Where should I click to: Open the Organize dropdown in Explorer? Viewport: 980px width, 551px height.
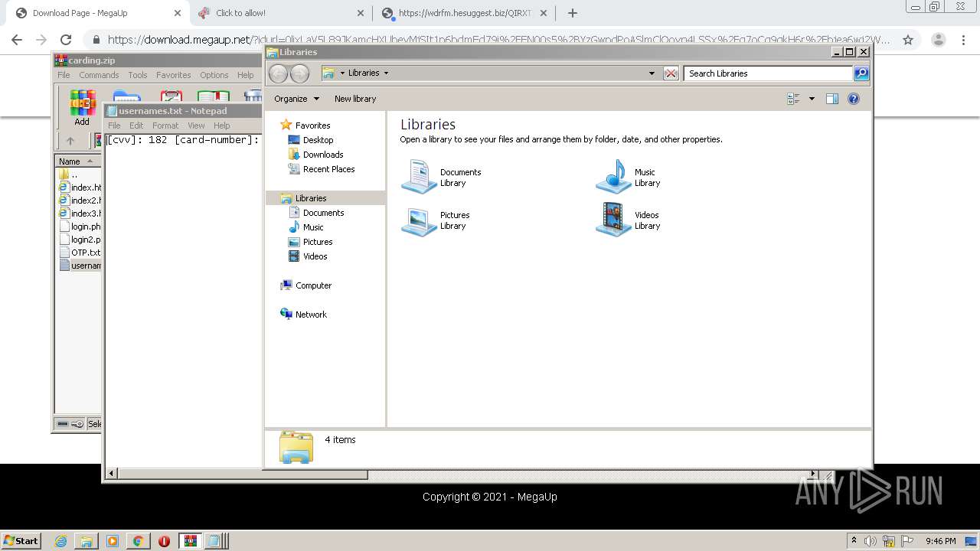tap(297, 99)
